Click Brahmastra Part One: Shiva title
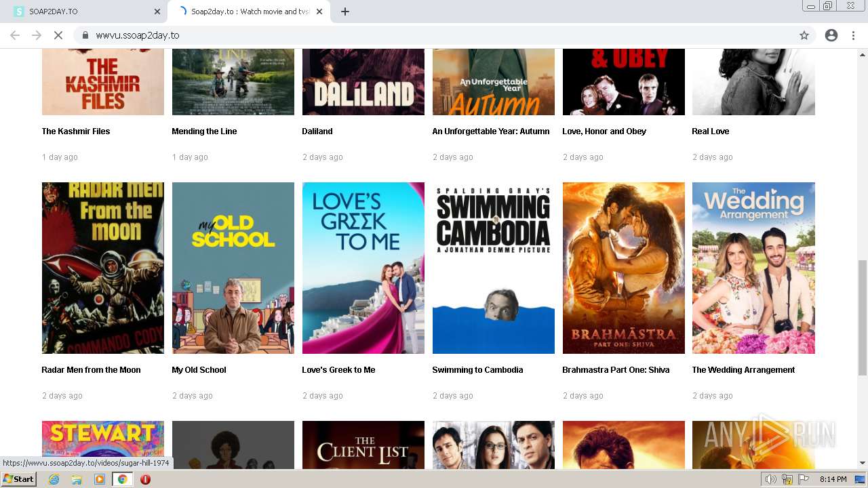Image resolution: width=868 pixels, height=488 pixels. 616,370
